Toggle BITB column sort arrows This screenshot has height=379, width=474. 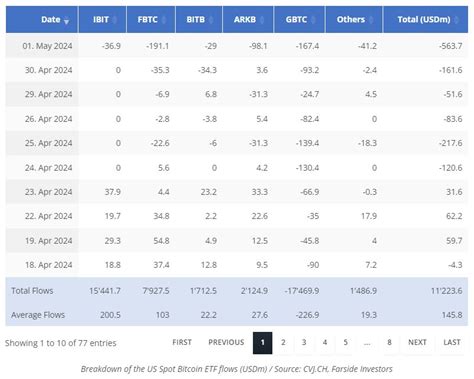tap(211, 20)
